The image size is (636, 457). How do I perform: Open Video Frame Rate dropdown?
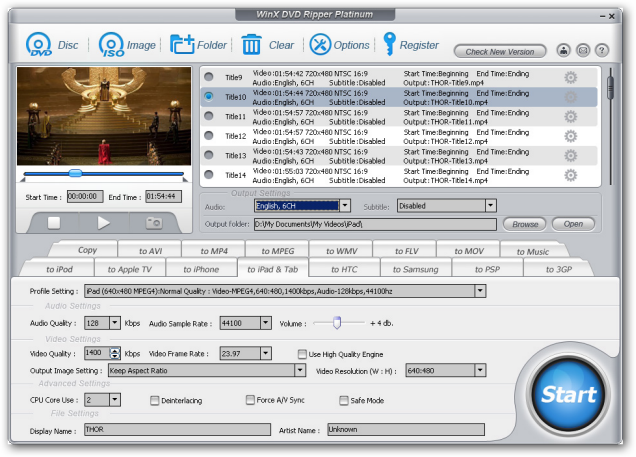[x=266, y=353]
